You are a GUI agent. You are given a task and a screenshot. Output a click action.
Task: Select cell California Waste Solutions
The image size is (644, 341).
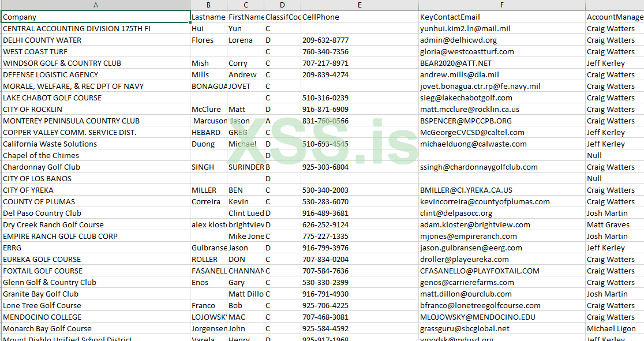pyautogui.click(x=96, y=144)
